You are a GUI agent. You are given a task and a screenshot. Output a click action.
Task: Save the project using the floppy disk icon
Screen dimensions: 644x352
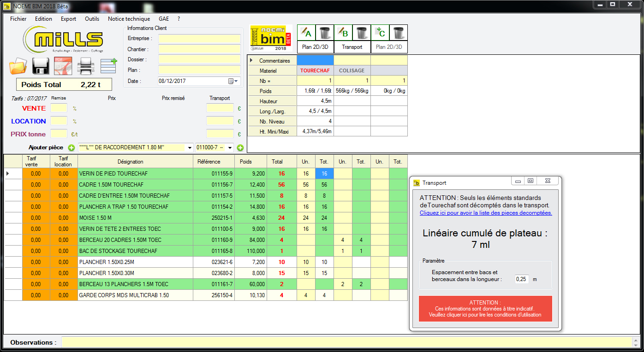(x=41, y=66)
